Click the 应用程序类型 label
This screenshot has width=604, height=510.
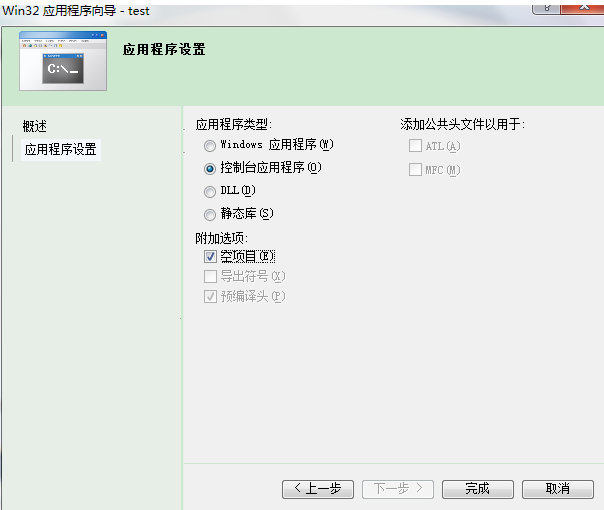233,124
